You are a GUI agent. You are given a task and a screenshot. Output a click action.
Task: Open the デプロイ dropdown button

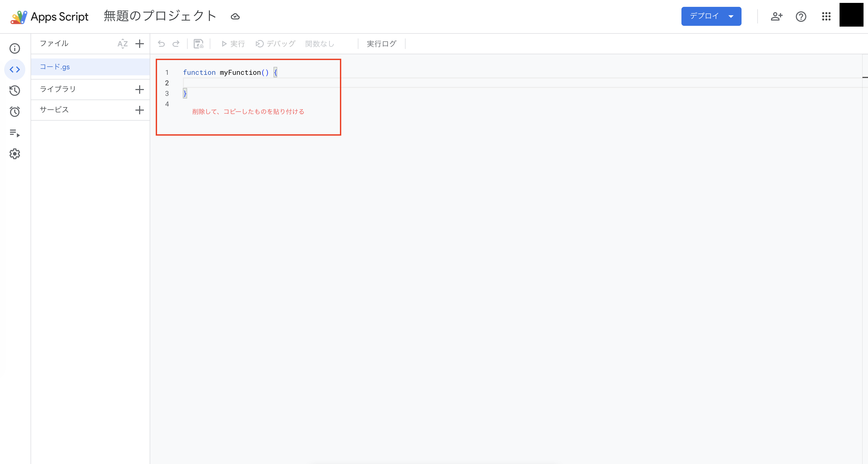pyautogui.click(x=711, y=16)
